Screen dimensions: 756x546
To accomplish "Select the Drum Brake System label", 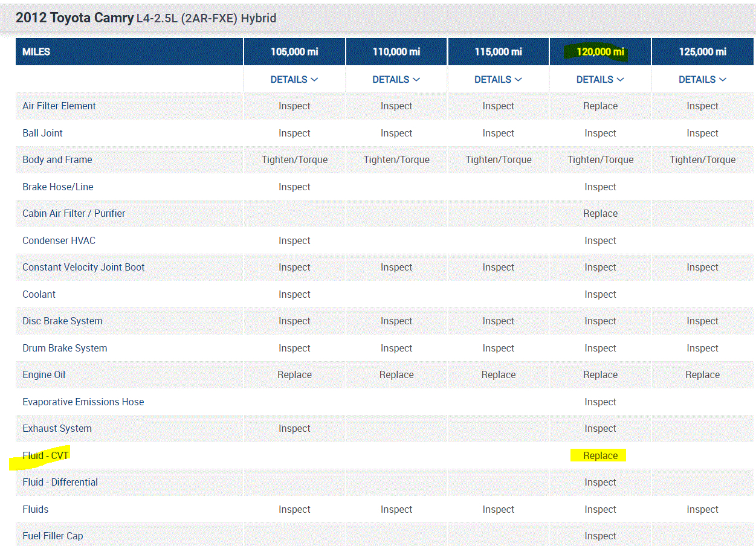I will pyautogui.click(x=65, y=348).
